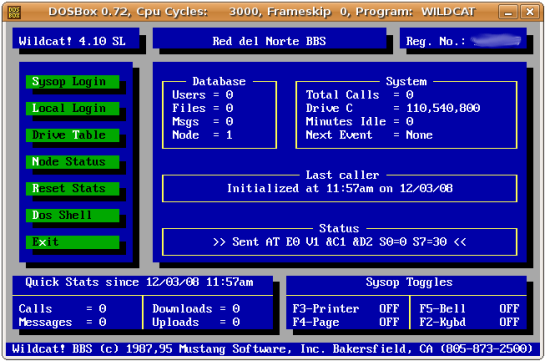The height and width of the screenshot is (361, 545).
Task: Click the Last caller information box
Action: (x=340, y=188)
